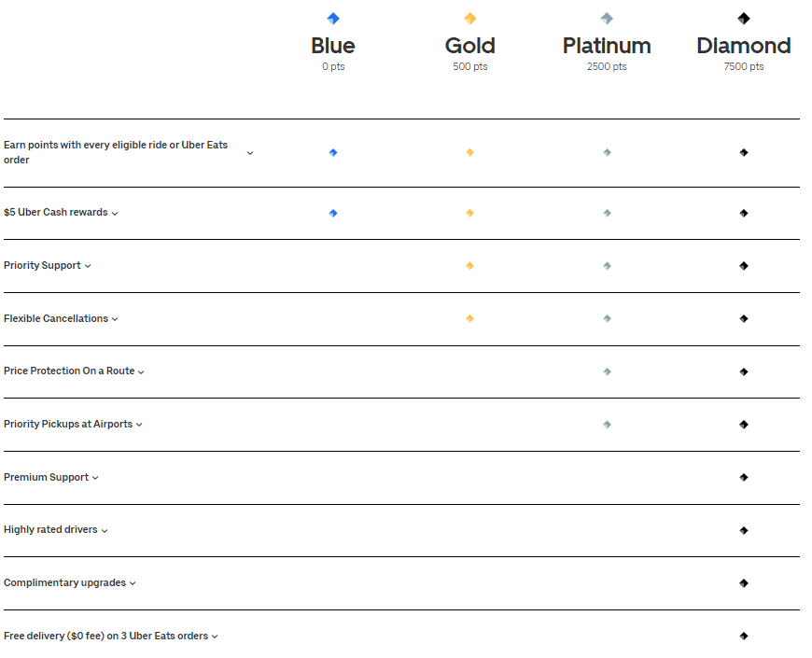This screenshot has width=812, height=658.
Task: Click the Gold tier heading
Action: 470,46
